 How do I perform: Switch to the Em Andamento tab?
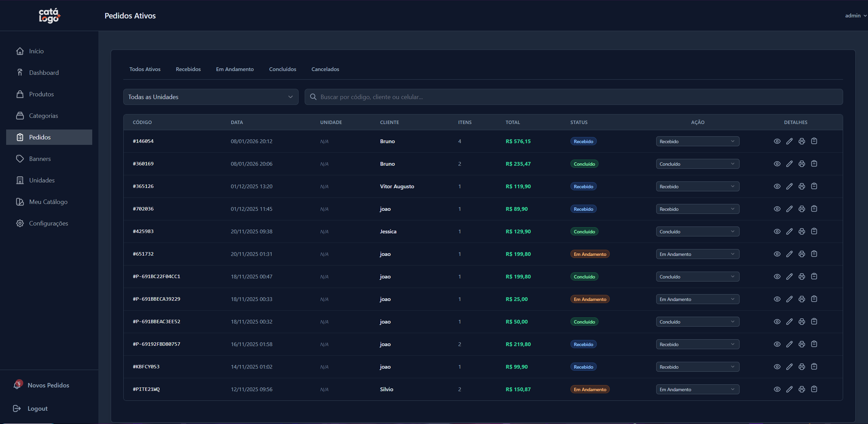(x=235, y=69)
